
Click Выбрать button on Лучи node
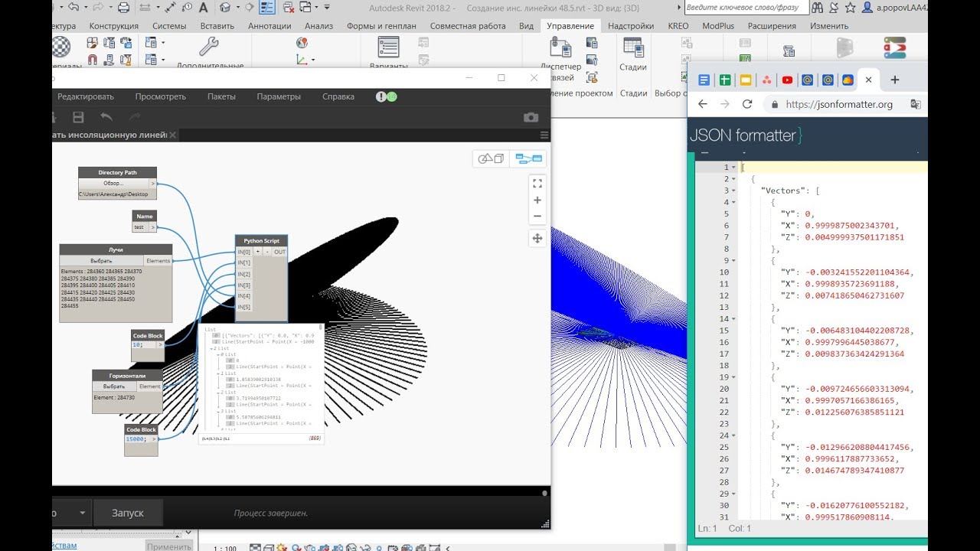pyautogui.click(x=101, y=261)
